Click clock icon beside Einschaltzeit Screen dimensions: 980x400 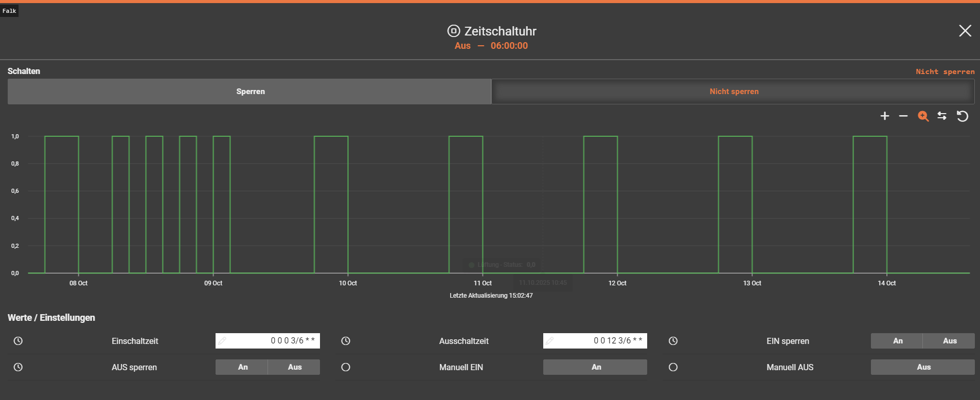pyautogui.click(x=18, y=341)
